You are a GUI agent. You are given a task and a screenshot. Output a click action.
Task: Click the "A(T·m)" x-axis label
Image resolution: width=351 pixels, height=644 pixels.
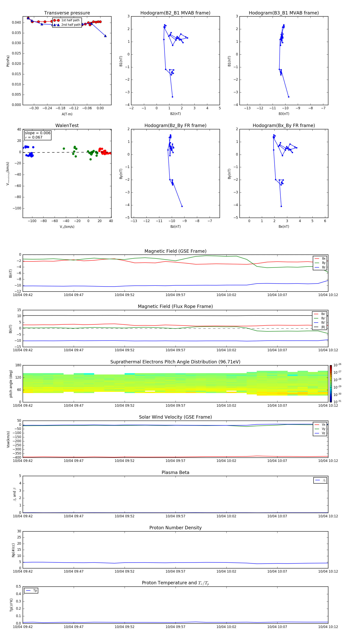[67, 114]
